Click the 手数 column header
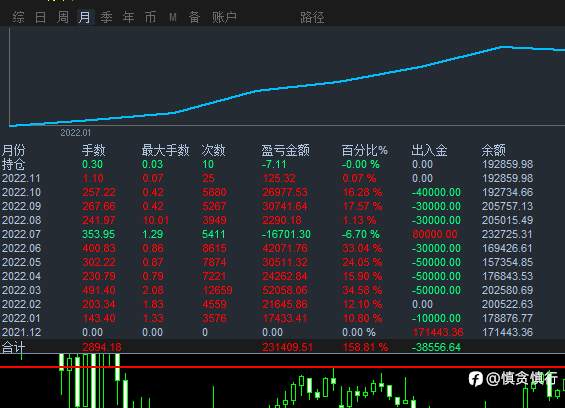The height and width of the screenshot is (408, 565). tap(94, 150)
